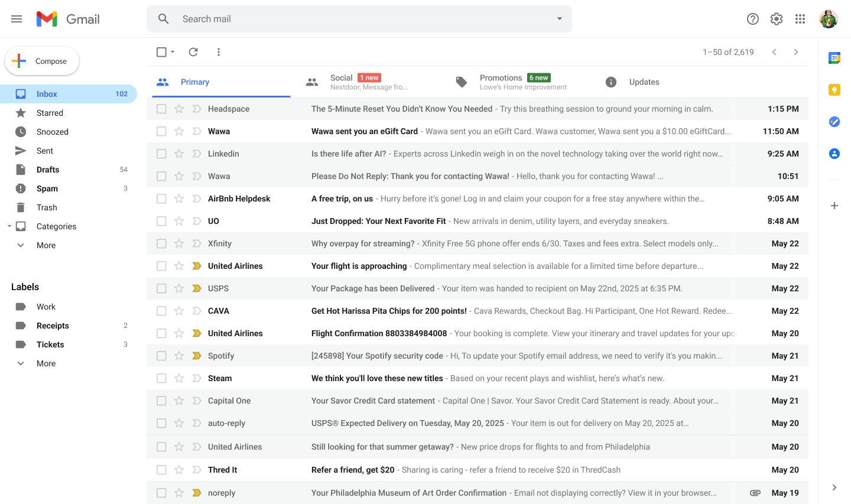Open the main menu hamburger icon
Screen dimensions: 851x504
pyautogui.click(x=17, y=19)
